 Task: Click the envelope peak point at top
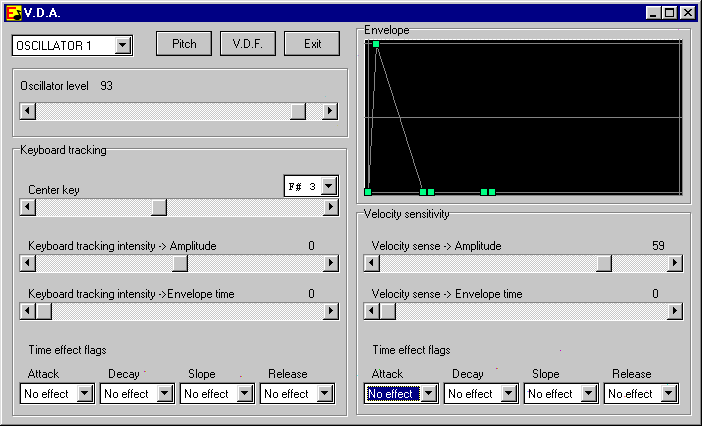376,44
